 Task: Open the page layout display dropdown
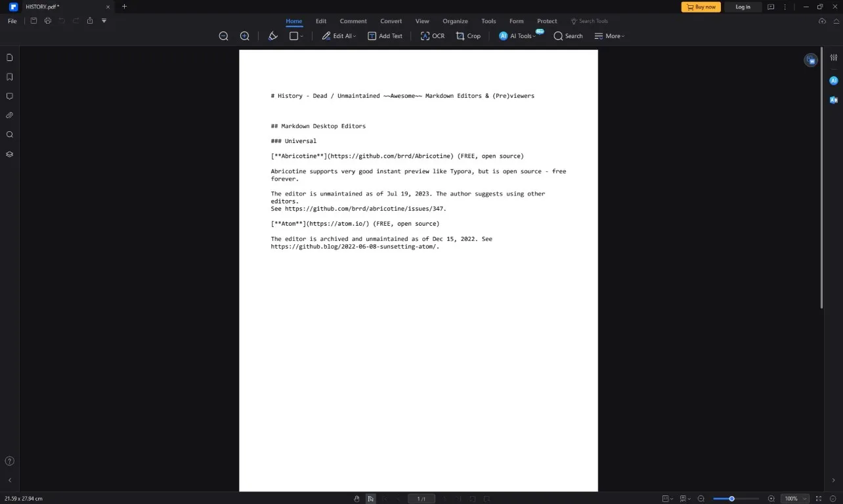tap(684, 499)
